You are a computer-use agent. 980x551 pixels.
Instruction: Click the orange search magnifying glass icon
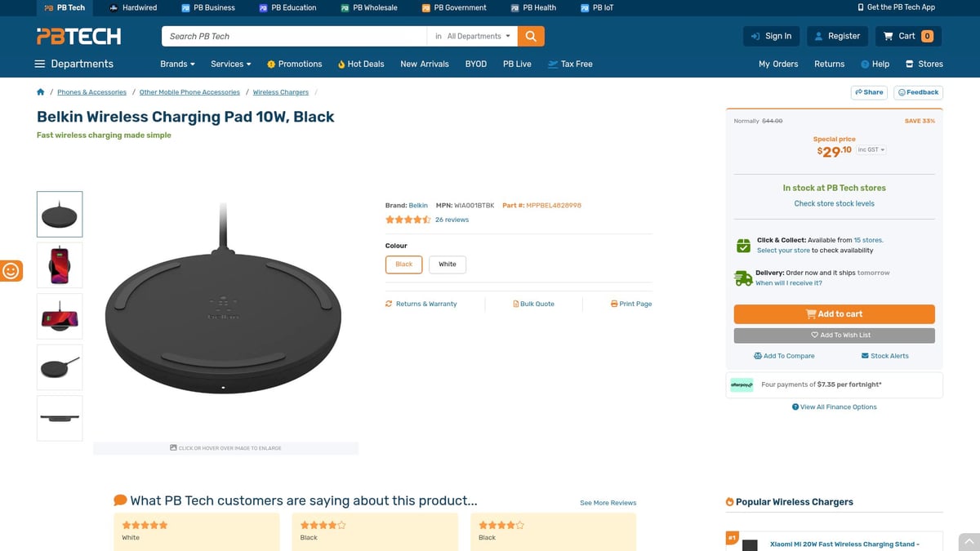529,36
